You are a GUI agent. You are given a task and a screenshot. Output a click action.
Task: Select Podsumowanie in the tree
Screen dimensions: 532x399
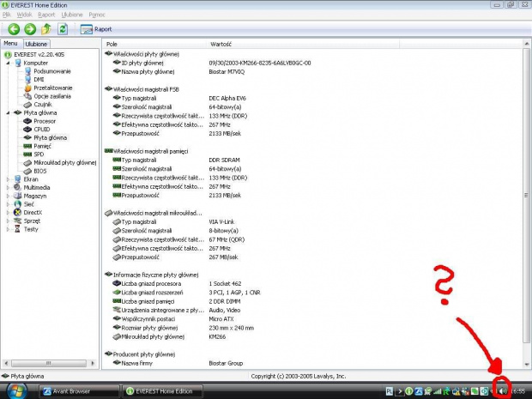point(52,71)
